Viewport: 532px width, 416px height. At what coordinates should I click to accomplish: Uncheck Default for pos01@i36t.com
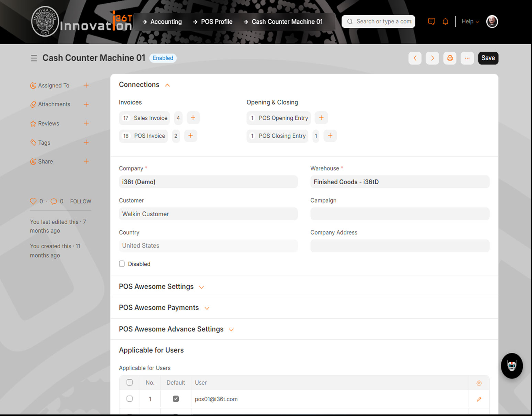[176, 399]
